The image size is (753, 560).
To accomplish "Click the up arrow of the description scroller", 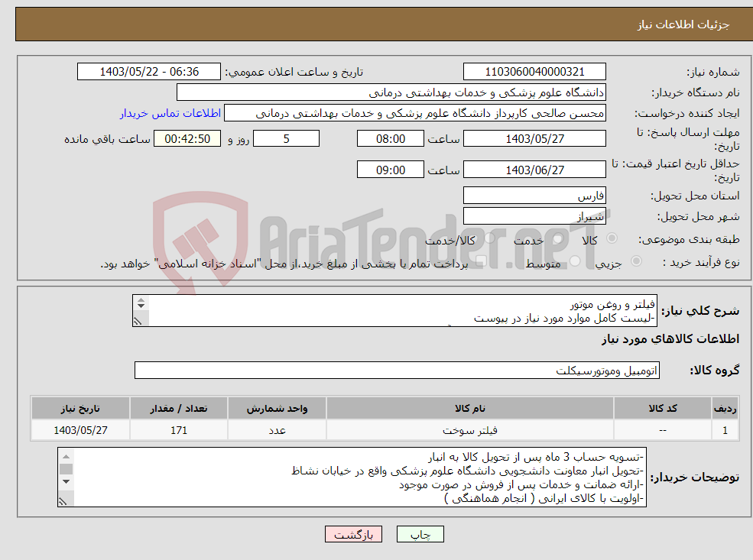I will tap(141, 300).
